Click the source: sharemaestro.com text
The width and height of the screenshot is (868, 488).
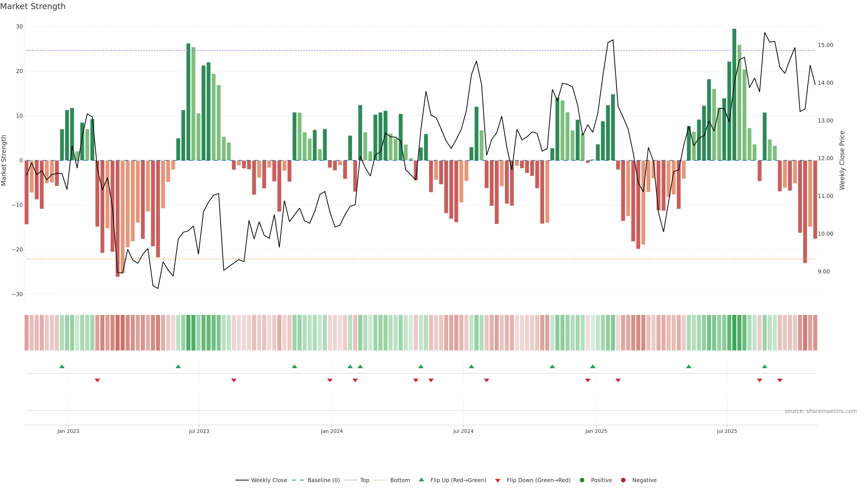tap(821, 411)
